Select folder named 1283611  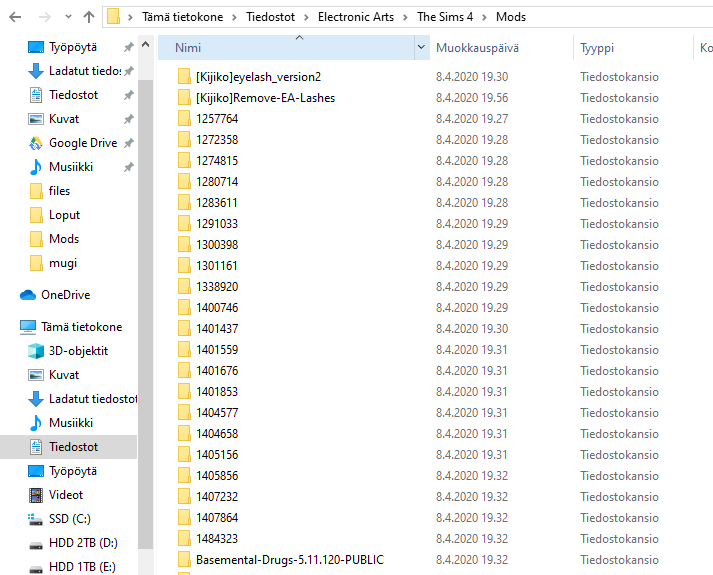pos(217,203)
